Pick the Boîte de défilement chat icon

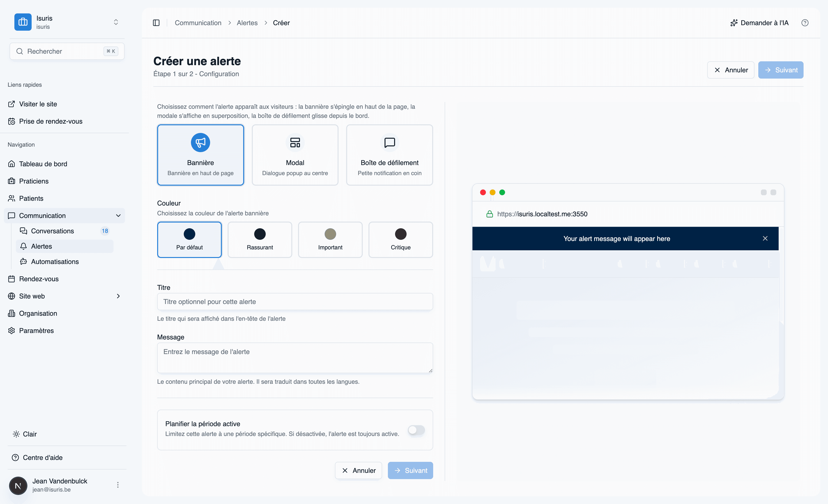click(x=390, y=143)
